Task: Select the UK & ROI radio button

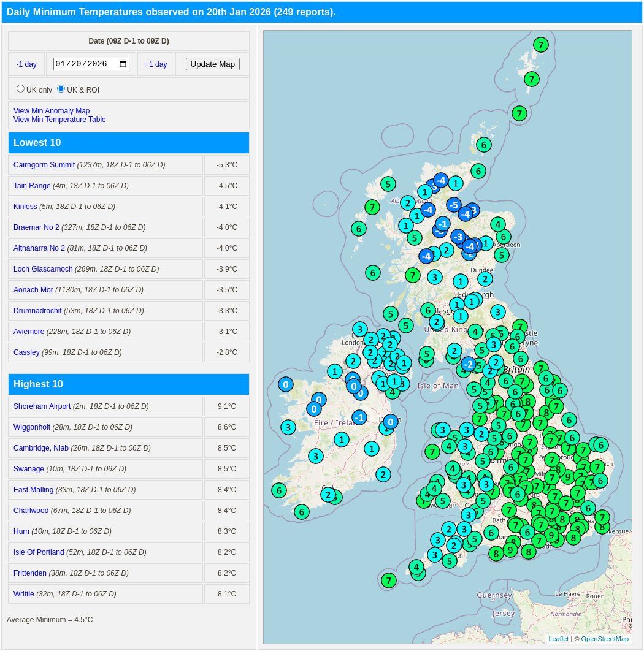Action: pyautogui.click(x=61, y=89)
